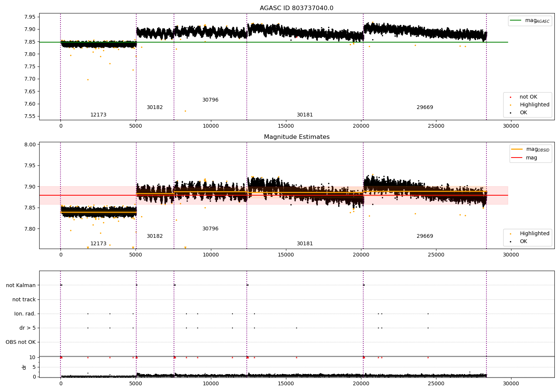Click the horizontal red mag line in middle plot

pos(274,195)
